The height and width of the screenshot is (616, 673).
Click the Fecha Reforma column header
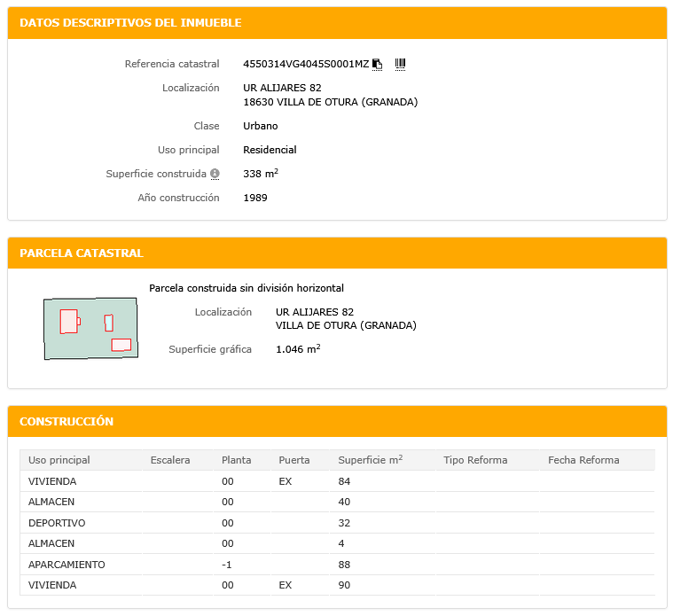tap(583, 460)
